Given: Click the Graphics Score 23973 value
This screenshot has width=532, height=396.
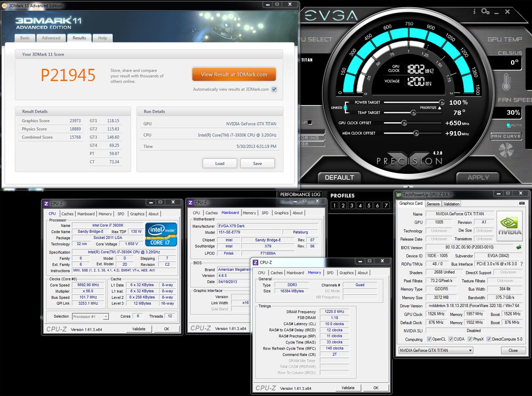Looking at the screenshot, I should click(75, 121).
